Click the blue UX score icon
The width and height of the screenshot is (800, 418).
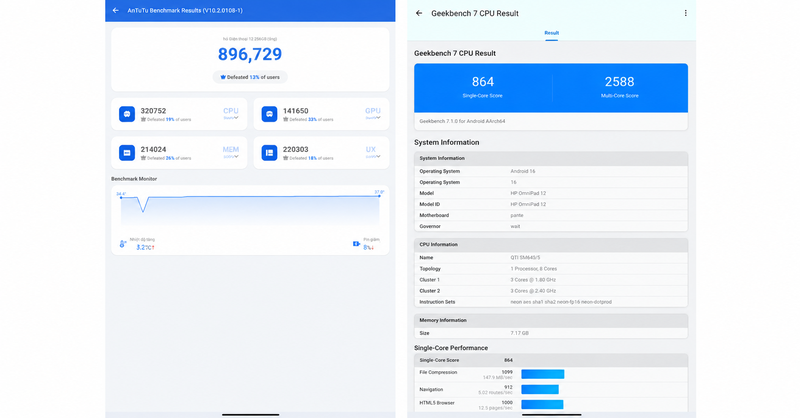269,153
